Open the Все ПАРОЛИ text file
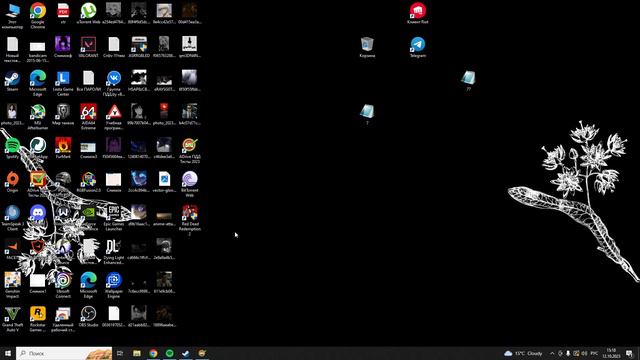This screenshot has width=640, height=360. 88,80
